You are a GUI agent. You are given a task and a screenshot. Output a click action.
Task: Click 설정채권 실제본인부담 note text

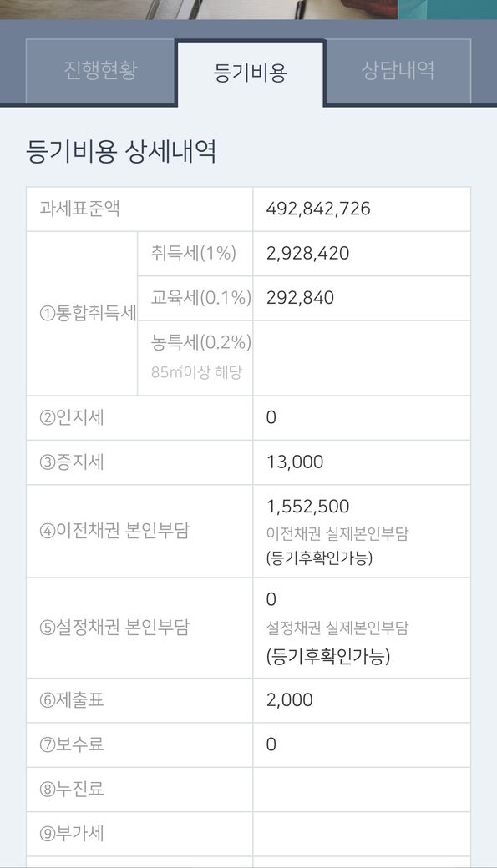point(337,628)
